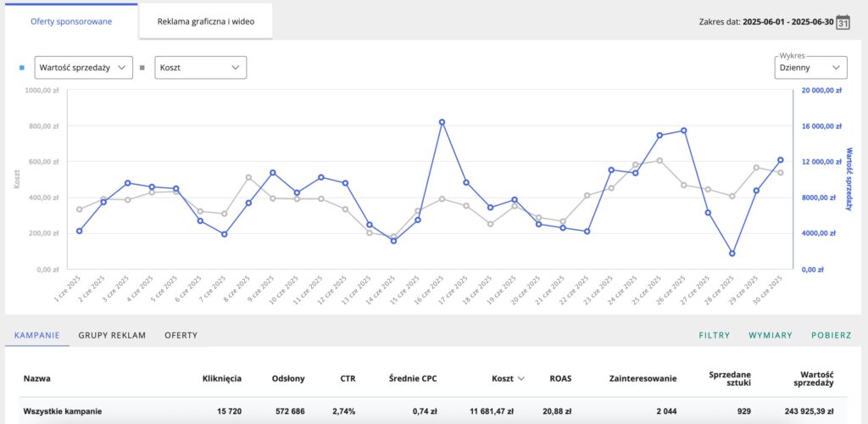The width and height of the screenshot is (868, 424).
Task: Open the Wymiary options
Action: tap(770, 336)
